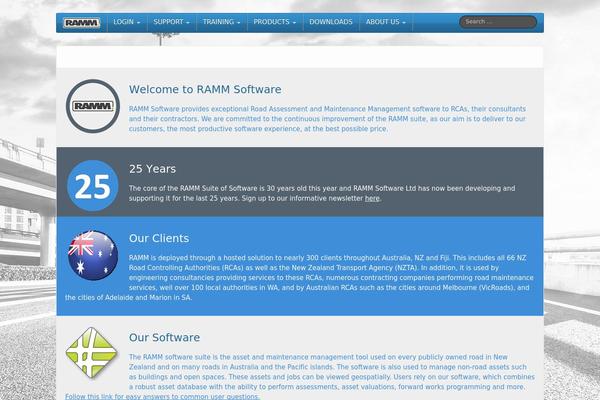Click the green road map software icon
600x400 pixels.
[91, 353]
